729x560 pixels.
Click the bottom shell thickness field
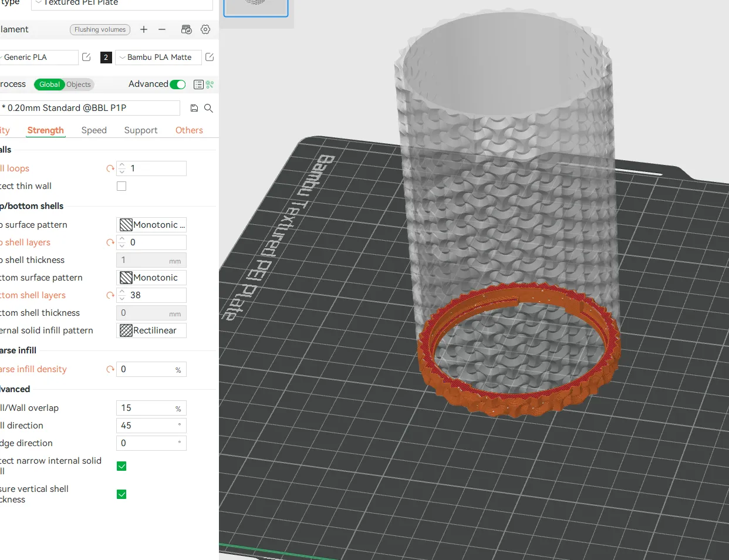151,313
